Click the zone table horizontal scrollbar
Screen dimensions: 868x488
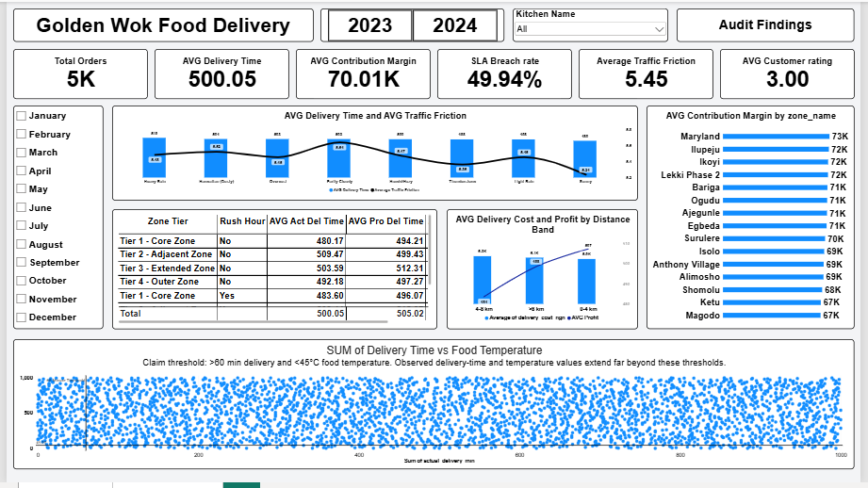point(253,321)
